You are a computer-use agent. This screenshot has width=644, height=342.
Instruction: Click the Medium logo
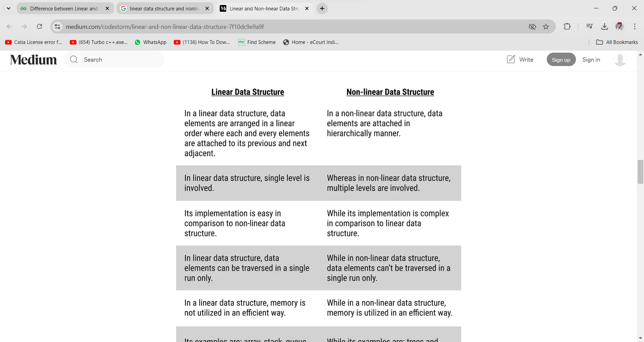tap(34, 60)
